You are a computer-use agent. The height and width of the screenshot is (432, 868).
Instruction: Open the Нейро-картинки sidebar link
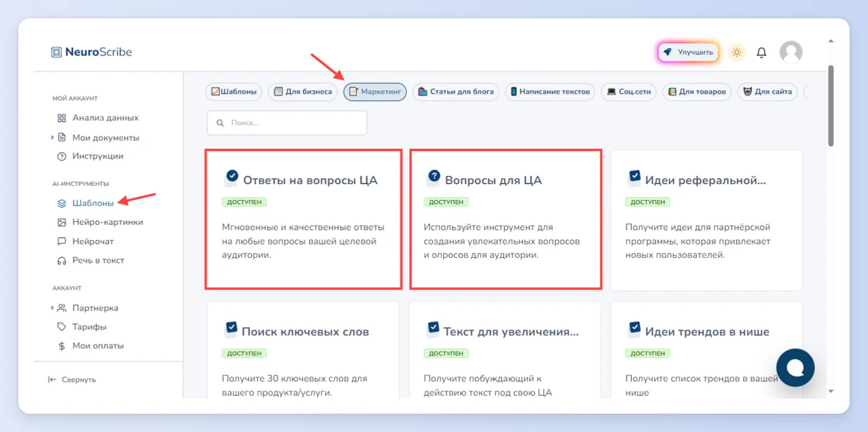(x=108, y=222)
